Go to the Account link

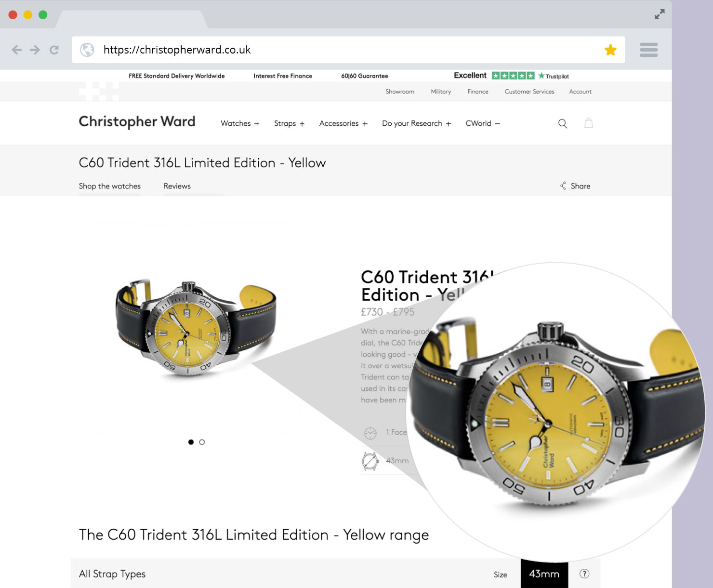coord(580,92)
